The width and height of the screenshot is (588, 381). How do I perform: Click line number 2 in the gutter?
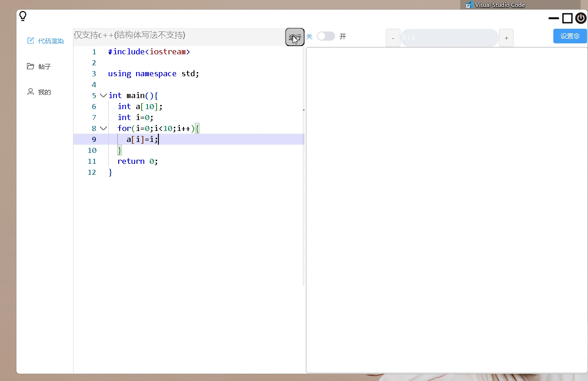tap(94, 63)
